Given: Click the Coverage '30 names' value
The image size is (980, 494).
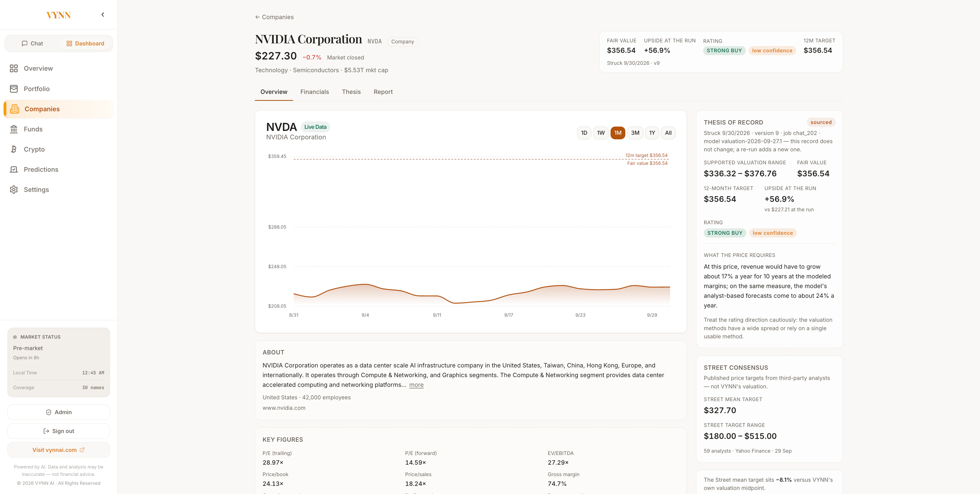Looking at the screenshot, I should (x=93, y=388).
